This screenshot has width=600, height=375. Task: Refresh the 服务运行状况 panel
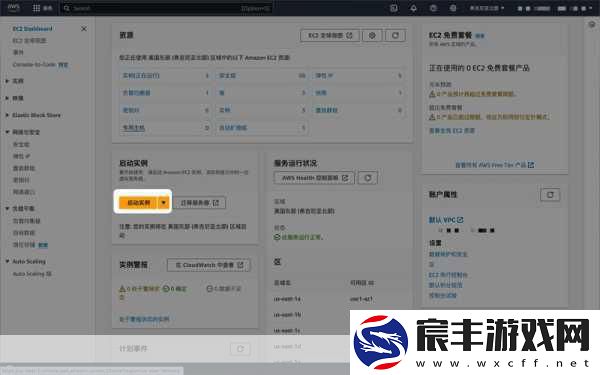click(368, 178)
